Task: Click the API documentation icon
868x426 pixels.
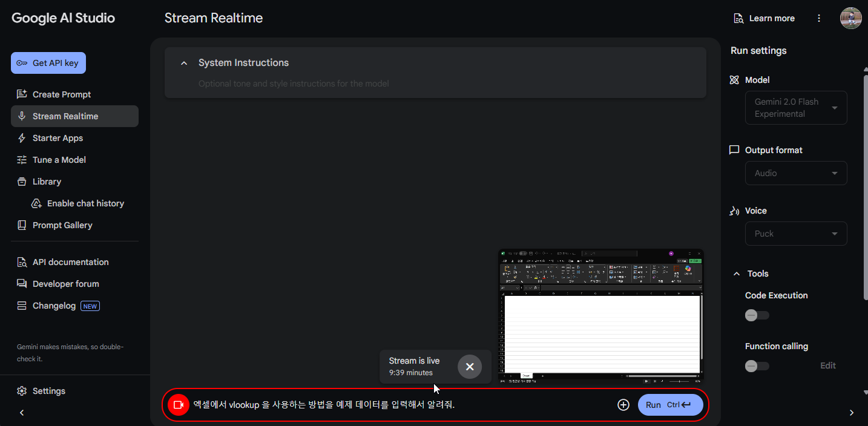Action: pos(22,262)
